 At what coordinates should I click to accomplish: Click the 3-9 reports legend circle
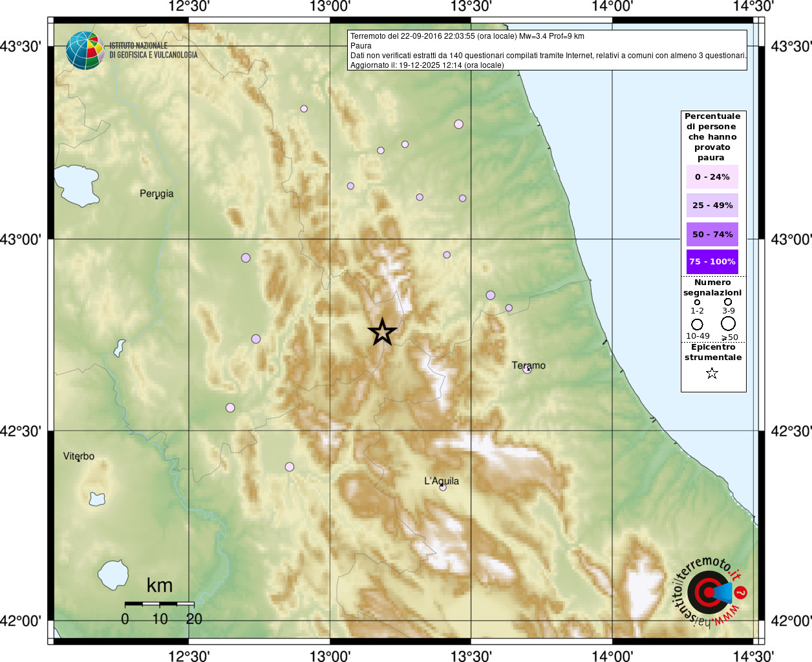[x=728, y=302]
